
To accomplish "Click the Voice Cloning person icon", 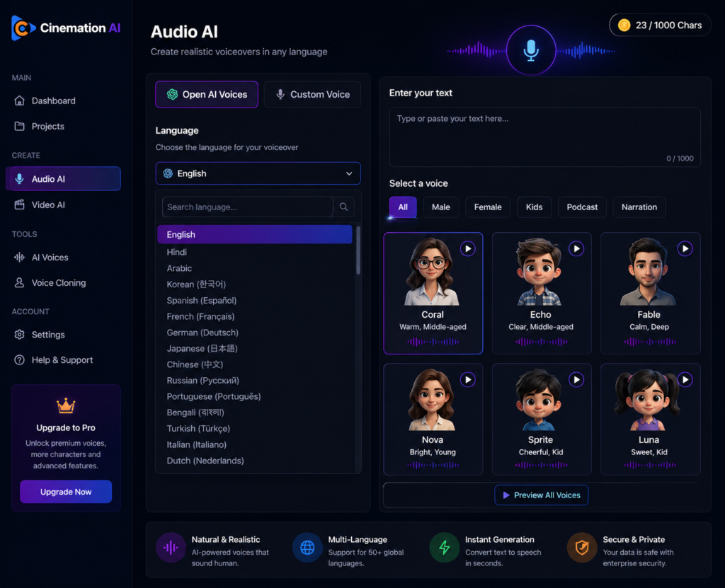I will [x=19, y=282].
